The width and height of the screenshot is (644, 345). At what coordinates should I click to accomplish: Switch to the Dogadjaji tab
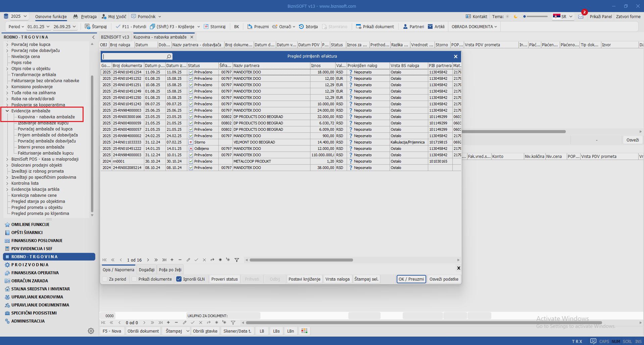(147, 270)
